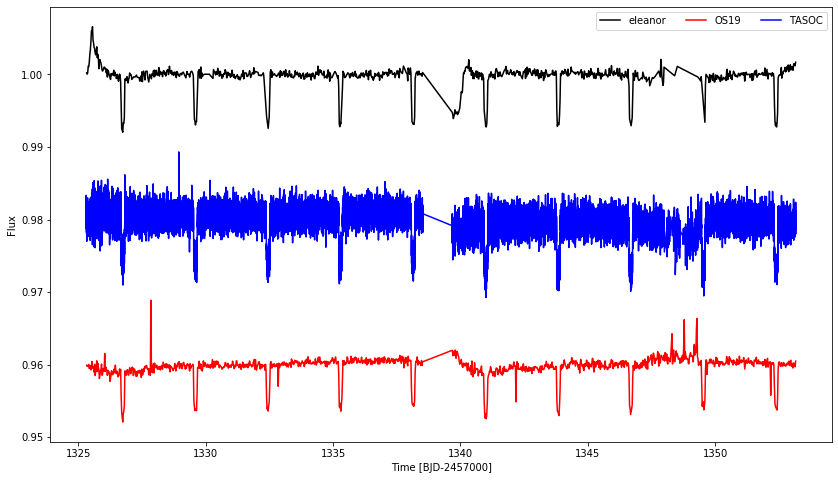Image resolution: width=838 pixels, height=480 pixels.
Task: Click the eleanor legend label
Action: 647,21
